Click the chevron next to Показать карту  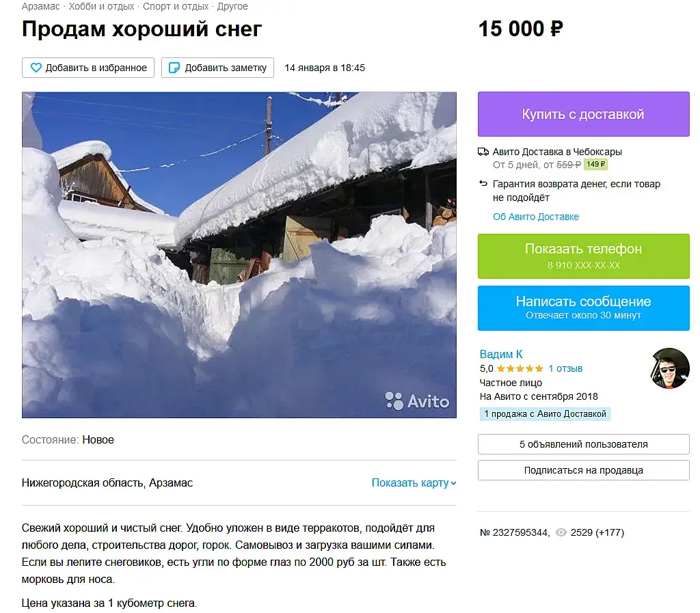tap(454, 483)
